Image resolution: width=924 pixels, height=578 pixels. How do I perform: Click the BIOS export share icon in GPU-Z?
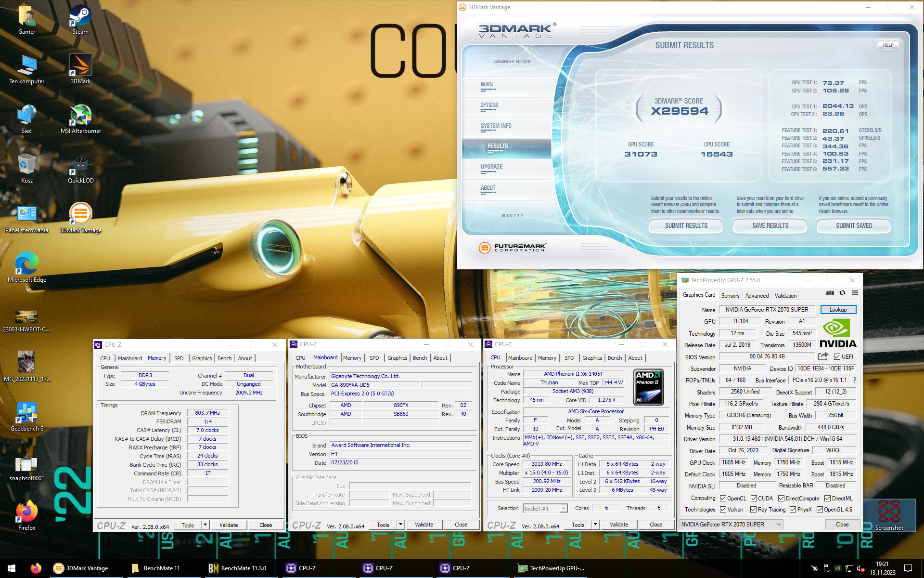pos(823,356)
